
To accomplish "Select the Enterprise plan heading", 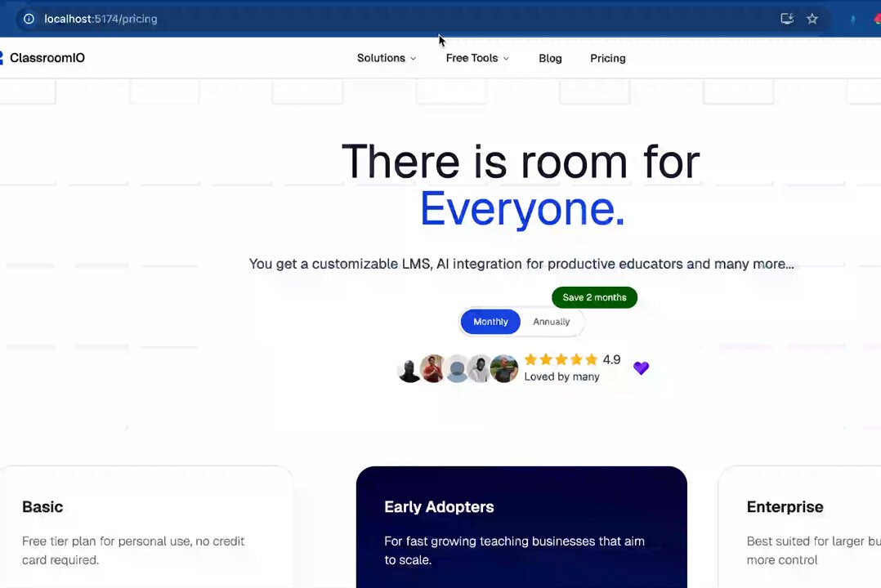I will (785, 506).
